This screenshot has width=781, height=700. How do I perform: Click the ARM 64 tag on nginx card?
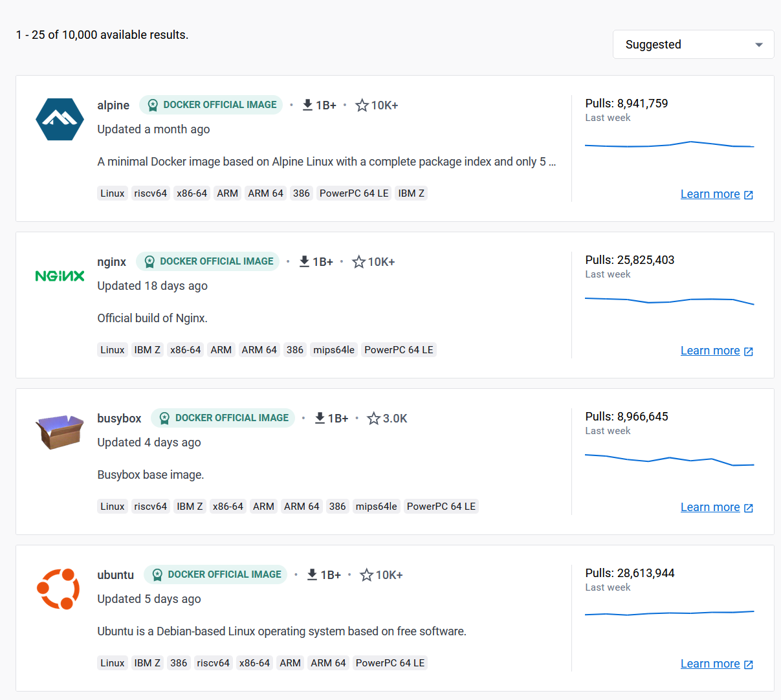pos(259,350)
